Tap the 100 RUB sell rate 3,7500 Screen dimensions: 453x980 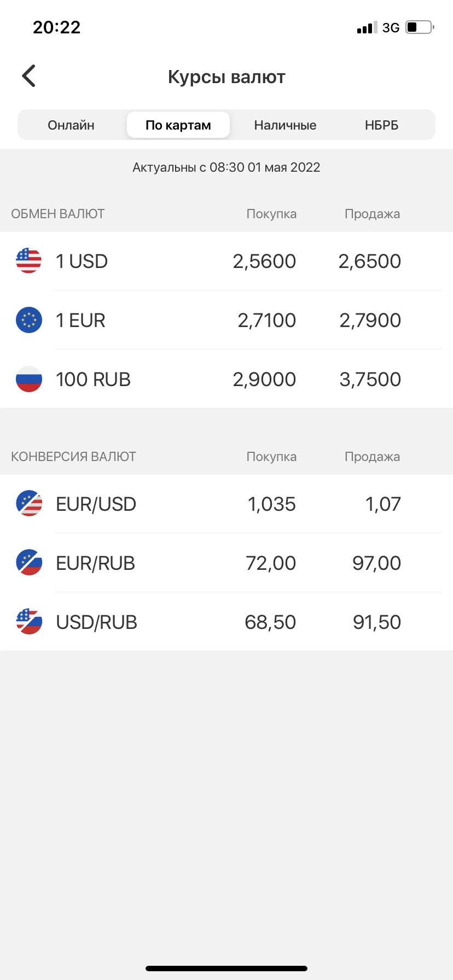[x=370, y=380]
